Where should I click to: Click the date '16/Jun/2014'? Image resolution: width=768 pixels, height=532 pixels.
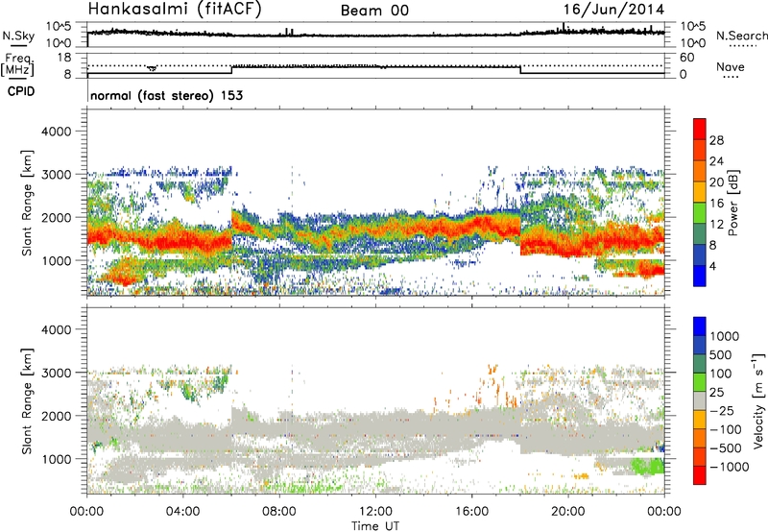(613, 10)
